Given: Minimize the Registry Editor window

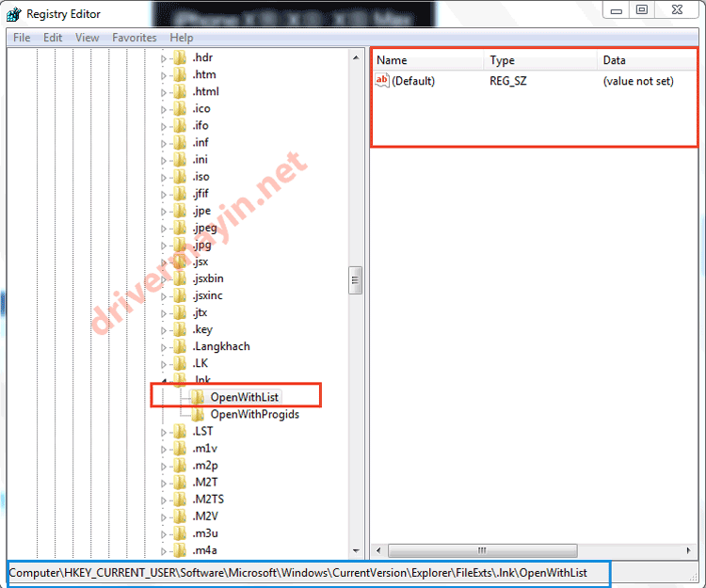Looking at the screenshot, I should point(617,10).
